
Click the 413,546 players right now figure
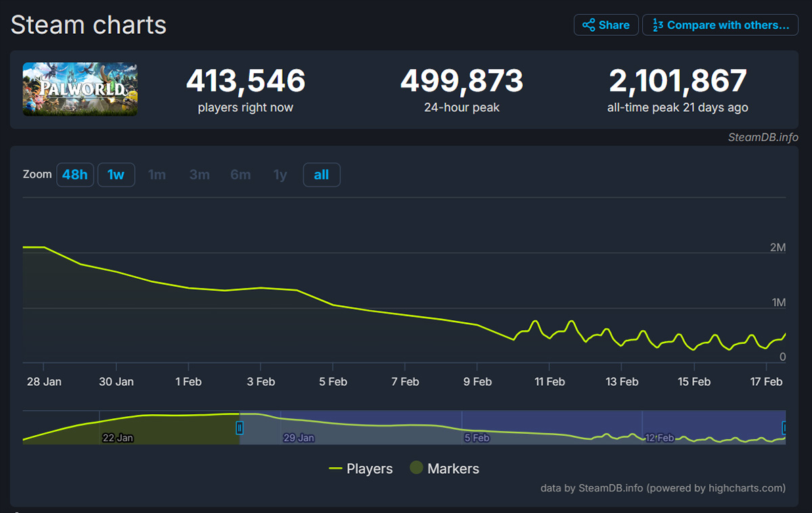pos(246,81)
